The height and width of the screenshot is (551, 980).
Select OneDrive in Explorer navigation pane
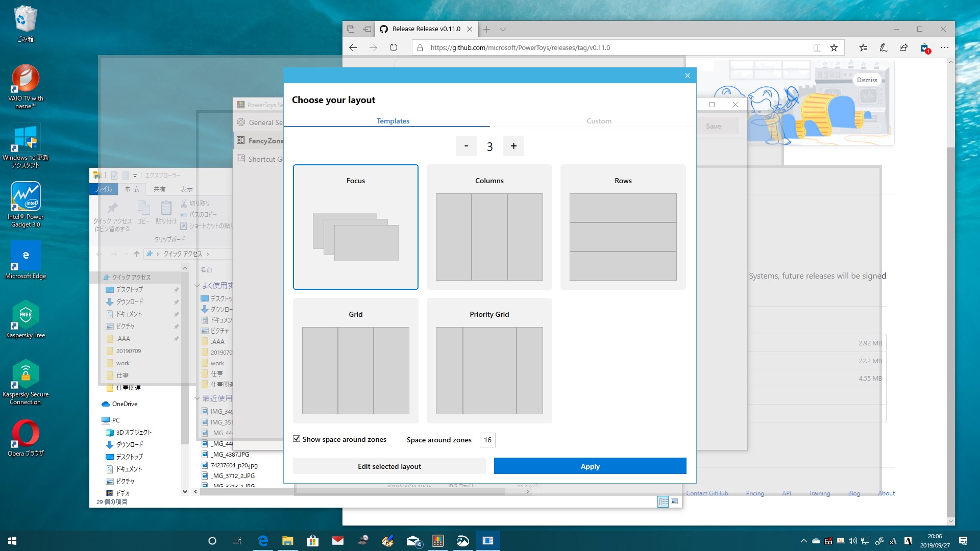(125, 404)
